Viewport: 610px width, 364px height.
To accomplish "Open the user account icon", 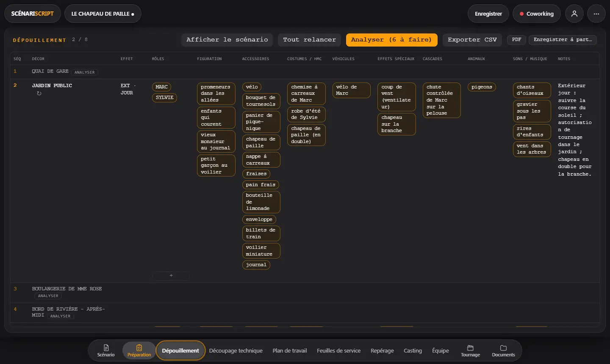I will click(x=574, y=14).
